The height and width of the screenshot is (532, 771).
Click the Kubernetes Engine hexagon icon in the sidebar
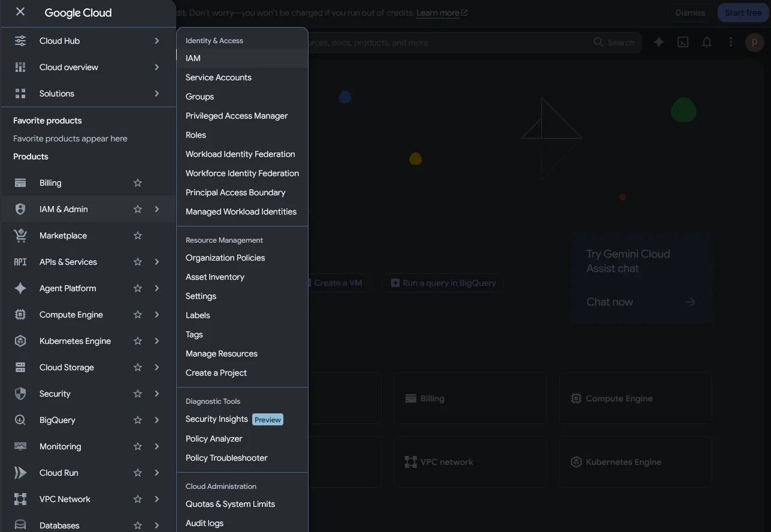tap(20, 341)
